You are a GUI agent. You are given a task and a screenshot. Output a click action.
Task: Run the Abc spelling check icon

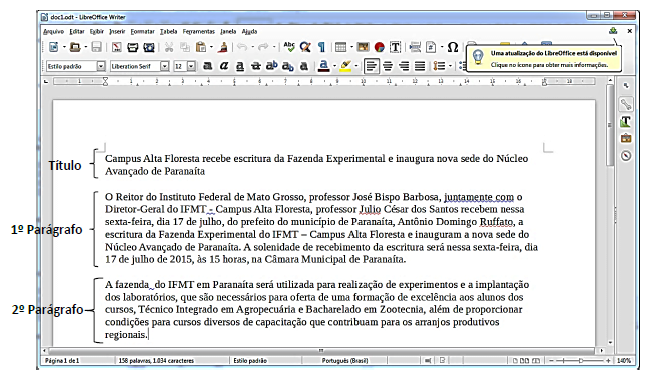[289, 47]
